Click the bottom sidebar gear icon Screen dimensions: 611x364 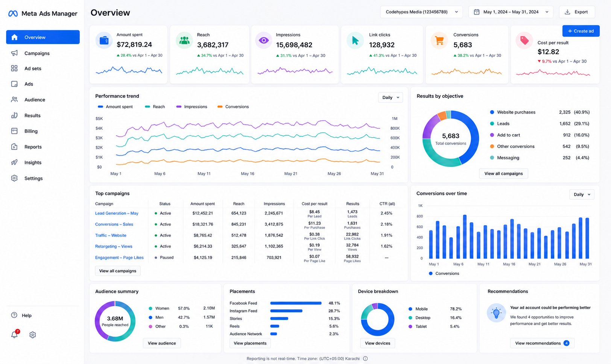click(x=33, y=335)
